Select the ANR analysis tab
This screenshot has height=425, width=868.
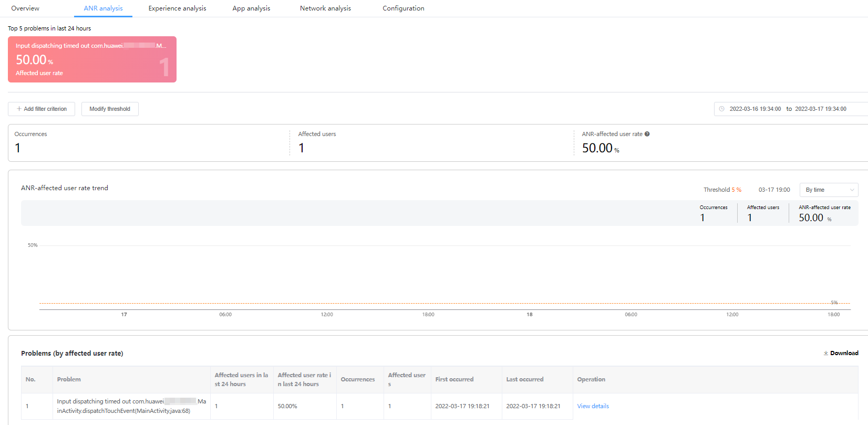click(103, 8)
